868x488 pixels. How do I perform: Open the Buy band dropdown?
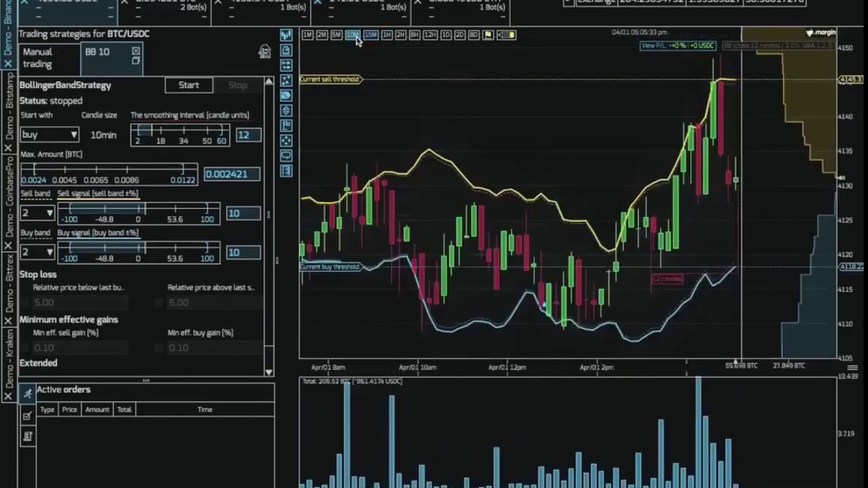[37, 252]
